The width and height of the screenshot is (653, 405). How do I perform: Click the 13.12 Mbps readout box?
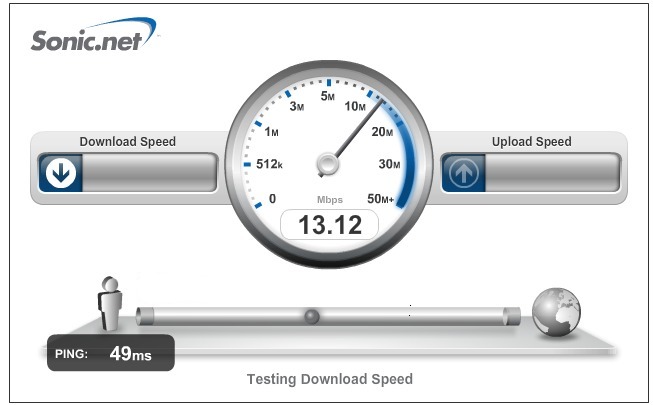(x=330, y=225)
